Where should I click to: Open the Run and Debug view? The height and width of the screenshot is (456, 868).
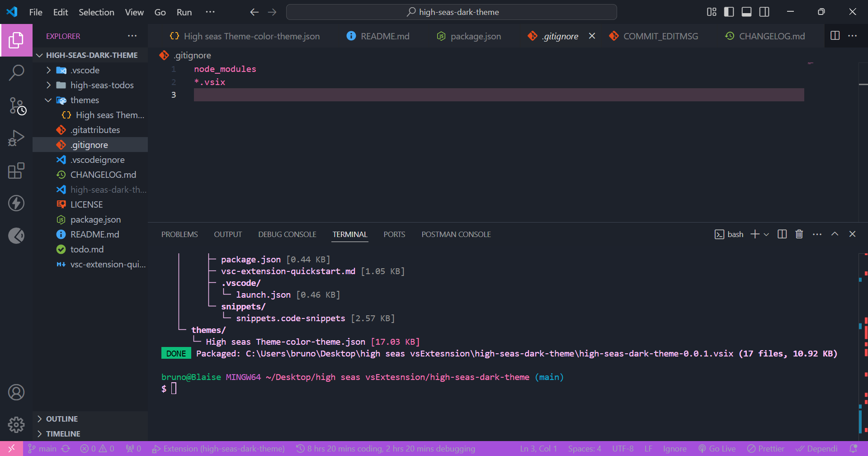[x=16, y=138]
